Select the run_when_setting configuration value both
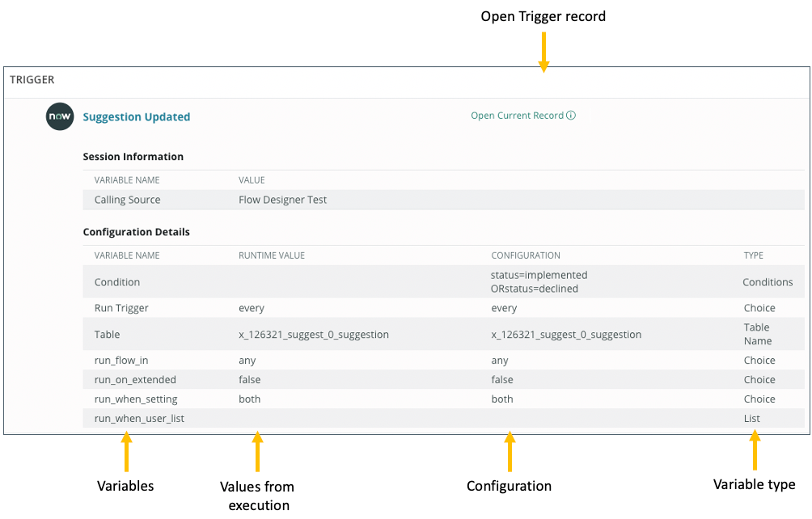The height and width of the screenshot is (519, 812). 502,399
